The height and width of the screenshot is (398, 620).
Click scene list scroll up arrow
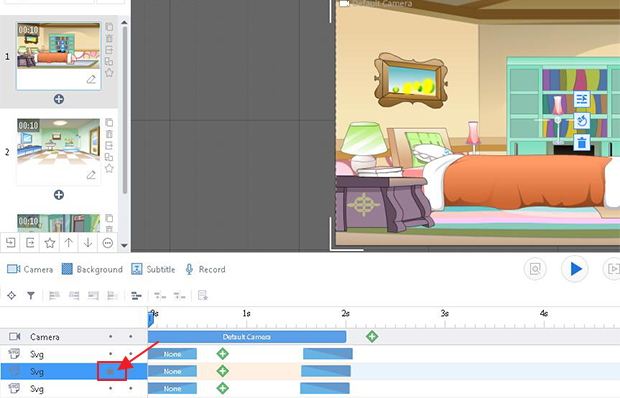124,23
